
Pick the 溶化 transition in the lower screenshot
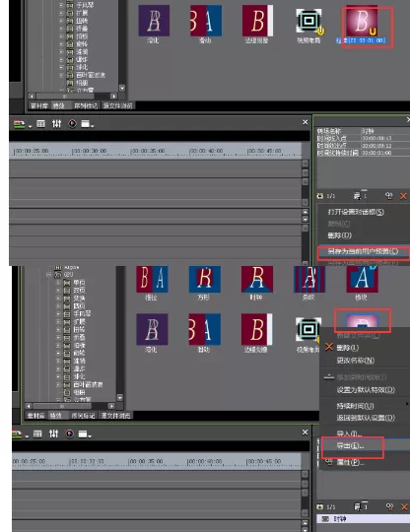point(152,329)
